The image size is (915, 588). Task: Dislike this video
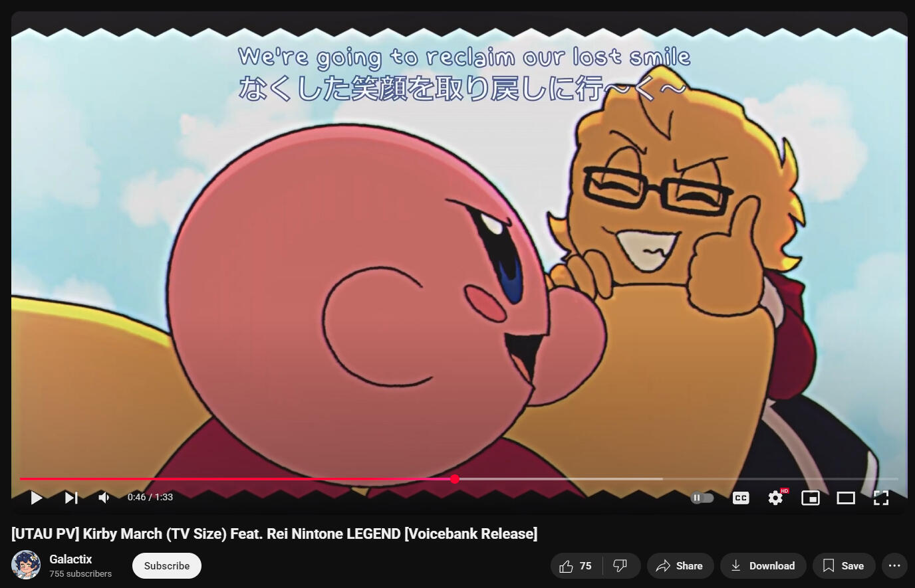620,566
